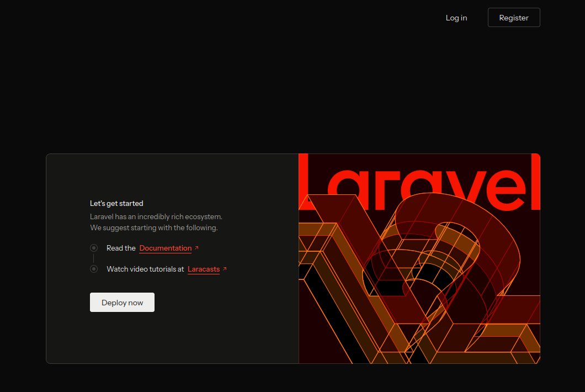Click the arrow icon next to Documentation
Image resolution: width=585 pixels, height=392 pixels.
[196, 248]
